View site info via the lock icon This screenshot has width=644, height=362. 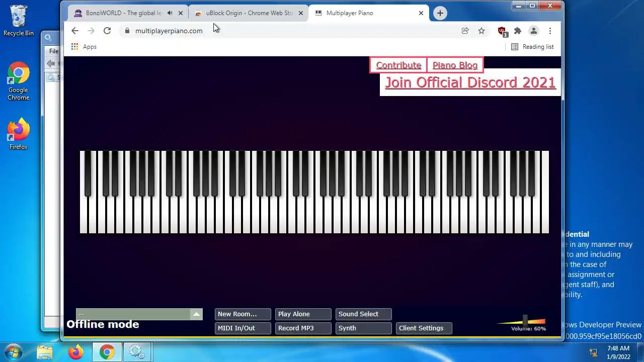point(127,31)
